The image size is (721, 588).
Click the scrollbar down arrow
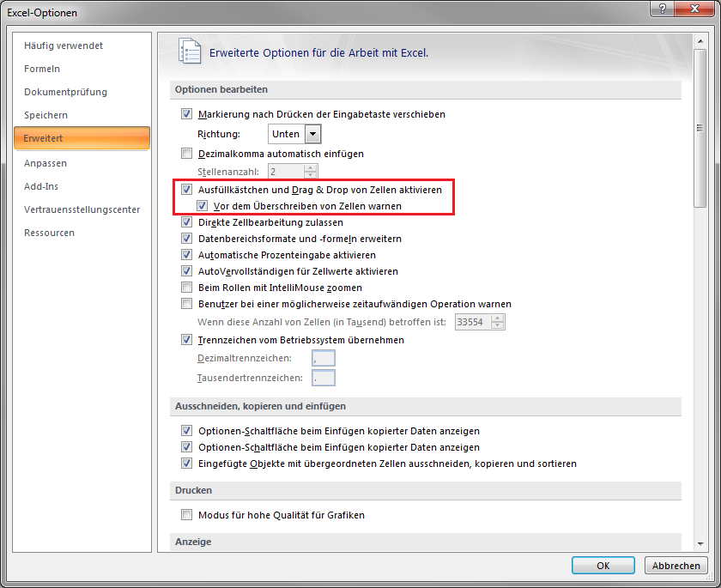coord(700,544)
